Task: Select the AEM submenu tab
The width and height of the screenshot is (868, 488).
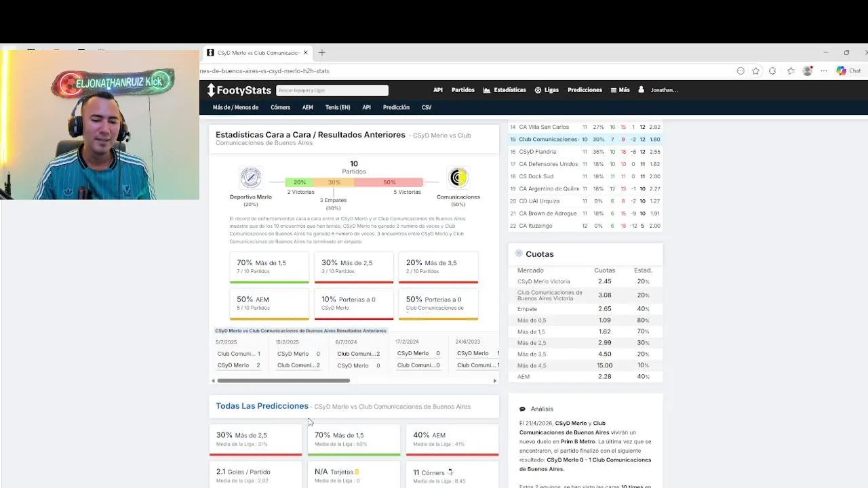Action: coord(308,107)
